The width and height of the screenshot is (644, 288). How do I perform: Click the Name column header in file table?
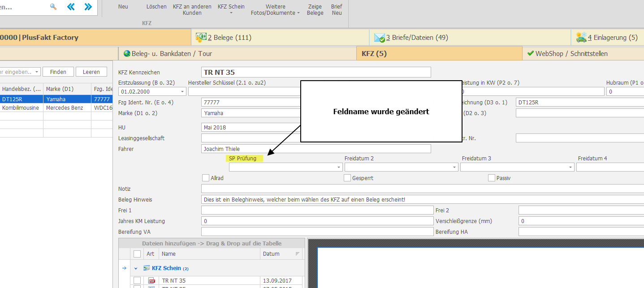pos(210,254)
